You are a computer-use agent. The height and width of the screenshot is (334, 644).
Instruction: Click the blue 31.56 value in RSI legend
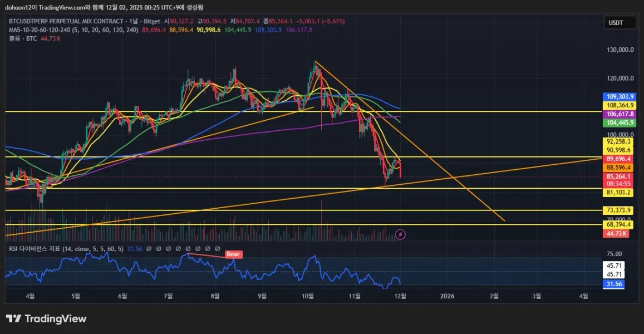(x=135, y=249)
